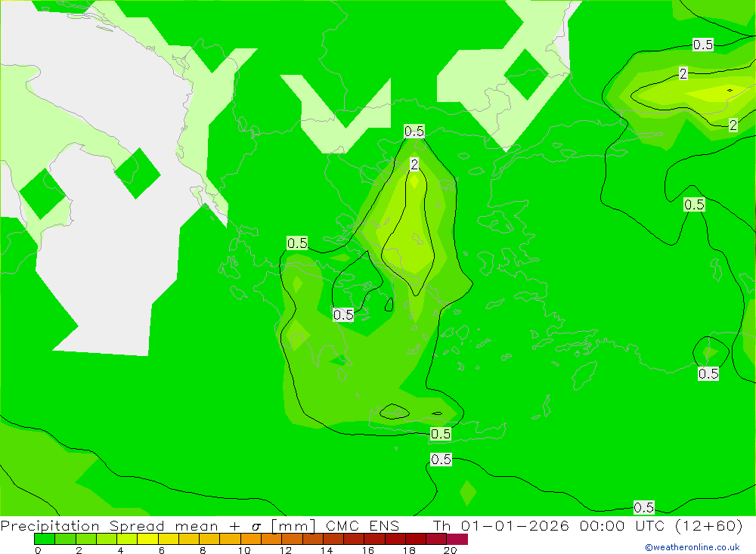Click the legend tick label "8"

click(x=203, y=550)
